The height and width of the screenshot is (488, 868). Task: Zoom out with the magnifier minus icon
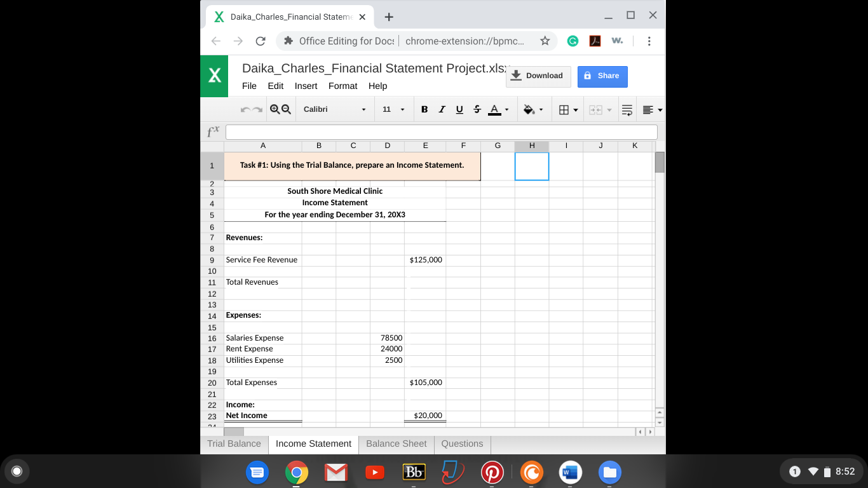tap(286, 109)
